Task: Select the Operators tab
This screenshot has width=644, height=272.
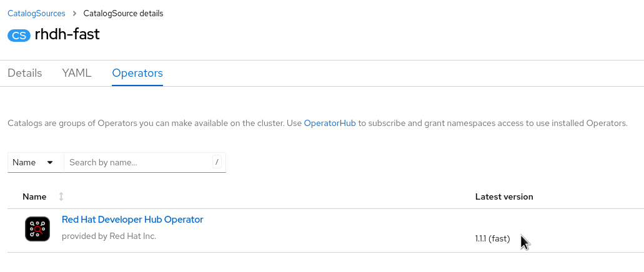Action: pyautogui.click(x=137, y=73)
